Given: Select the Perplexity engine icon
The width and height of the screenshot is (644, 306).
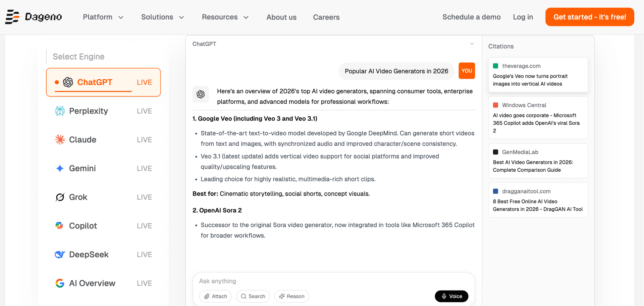Looking at the screenshot, I should tap(60, 111).
